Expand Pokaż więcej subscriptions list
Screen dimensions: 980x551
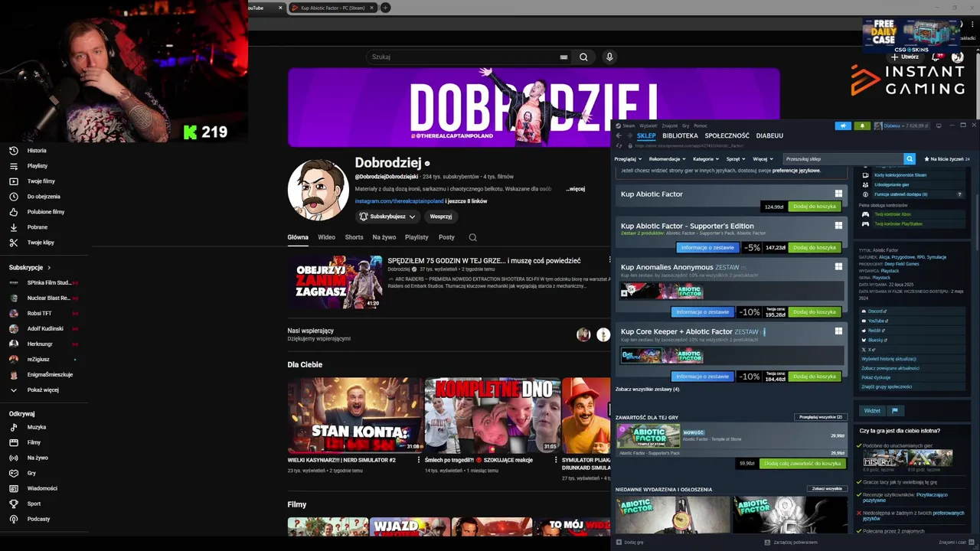point(42,390)
